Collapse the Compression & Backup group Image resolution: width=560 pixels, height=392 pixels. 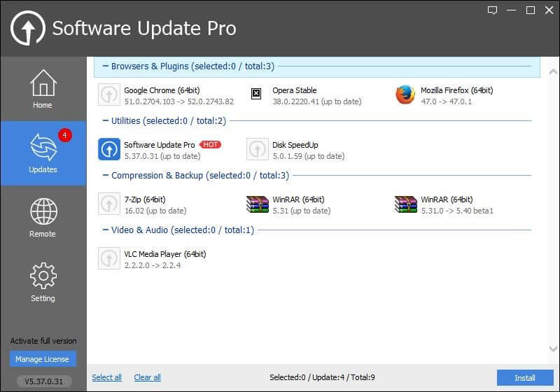(106, 175)
